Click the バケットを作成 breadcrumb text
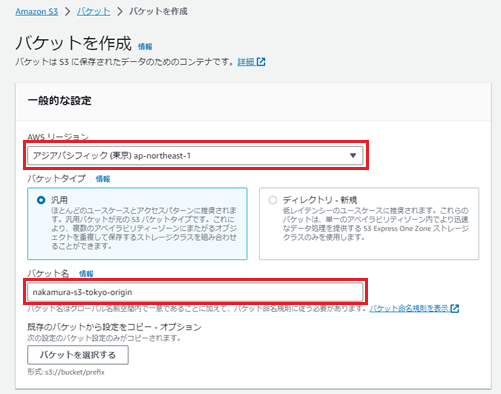Image resolution: width=501 pixels, height=394 pixels. tap(158, 12)
